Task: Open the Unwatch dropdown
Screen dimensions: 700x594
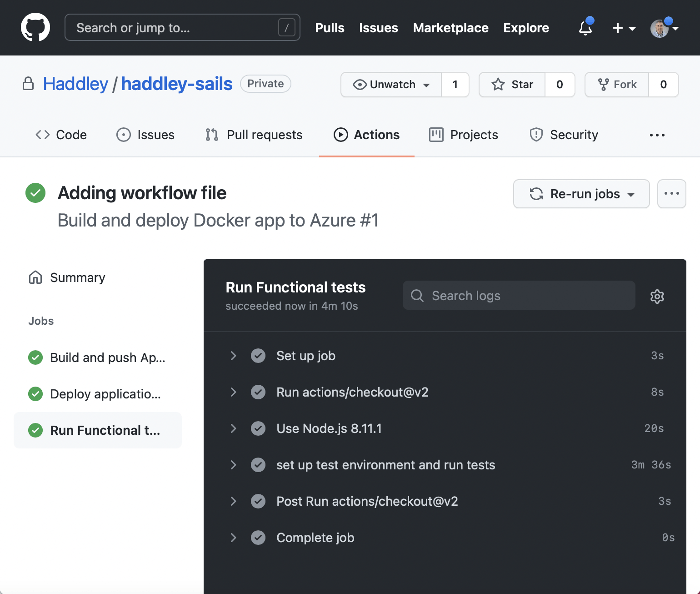Action: pos(391,85)
